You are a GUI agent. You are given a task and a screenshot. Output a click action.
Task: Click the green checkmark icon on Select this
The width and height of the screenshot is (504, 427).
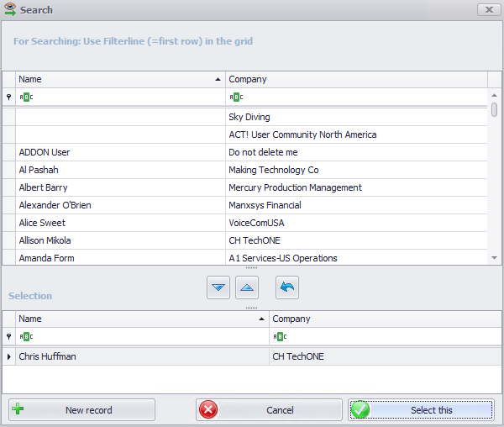(x=360, y=409)
